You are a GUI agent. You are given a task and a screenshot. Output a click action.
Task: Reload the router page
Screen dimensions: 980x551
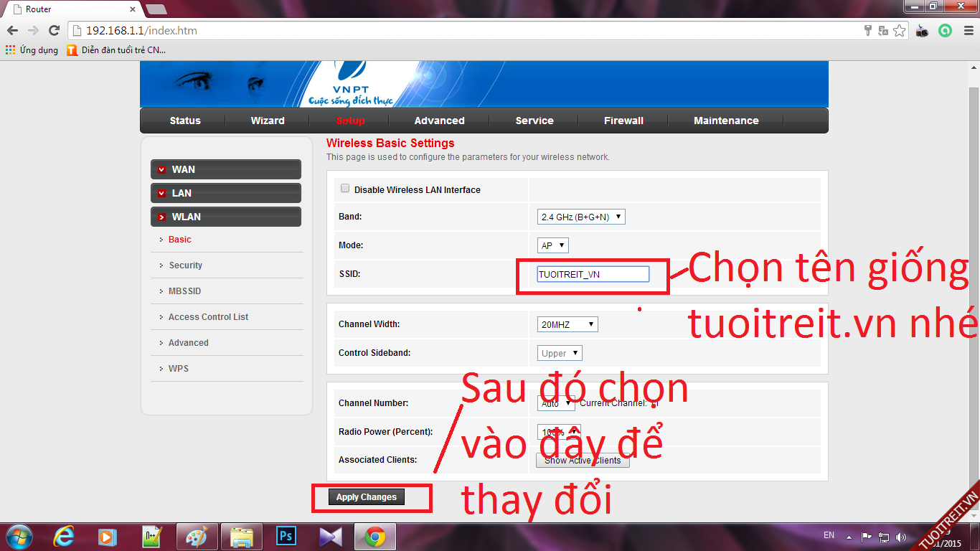coord(54,31)
